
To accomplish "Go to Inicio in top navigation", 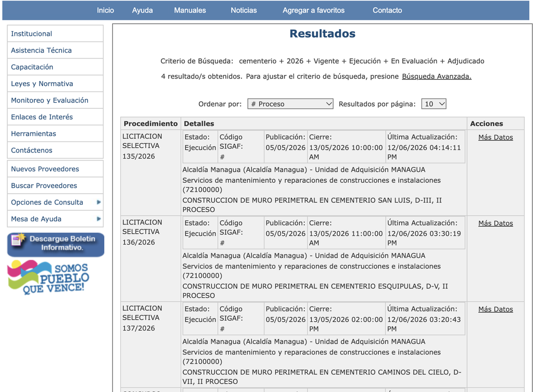I will tap(105, 10).
